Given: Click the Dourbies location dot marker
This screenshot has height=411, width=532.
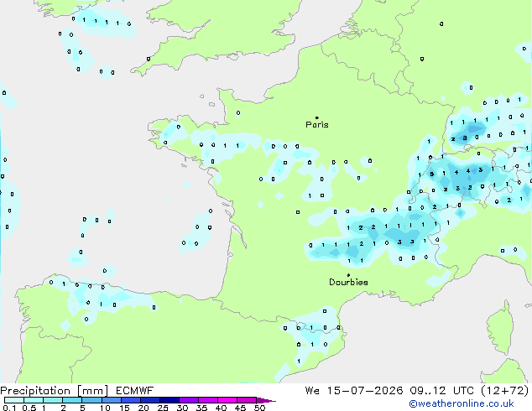Looking at the screenshot, I should [348, 275].
